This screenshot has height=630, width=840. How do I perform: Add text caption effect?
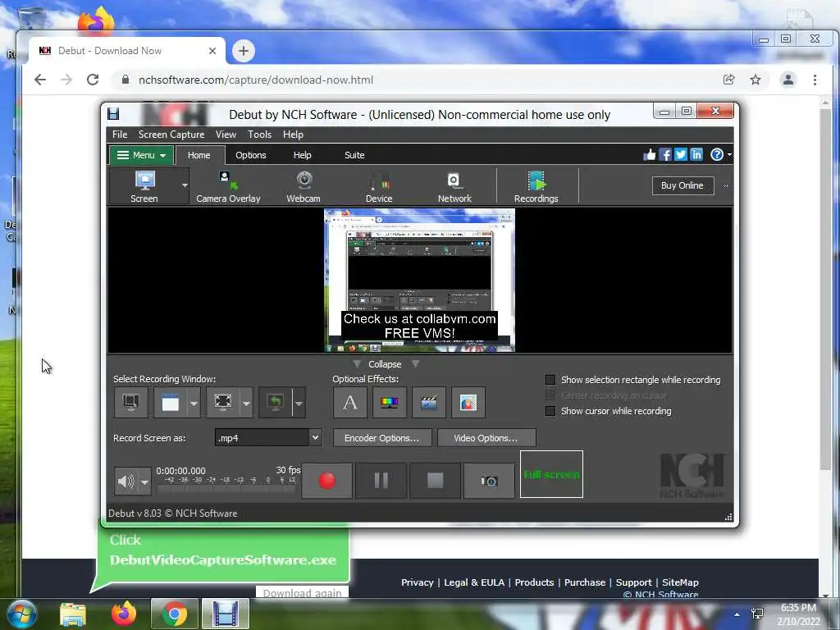[349, 402]
